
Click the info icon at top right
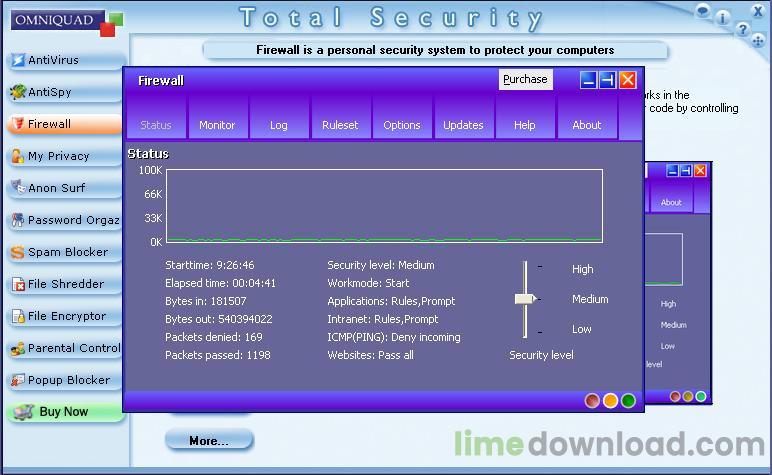tap(722, 19)
